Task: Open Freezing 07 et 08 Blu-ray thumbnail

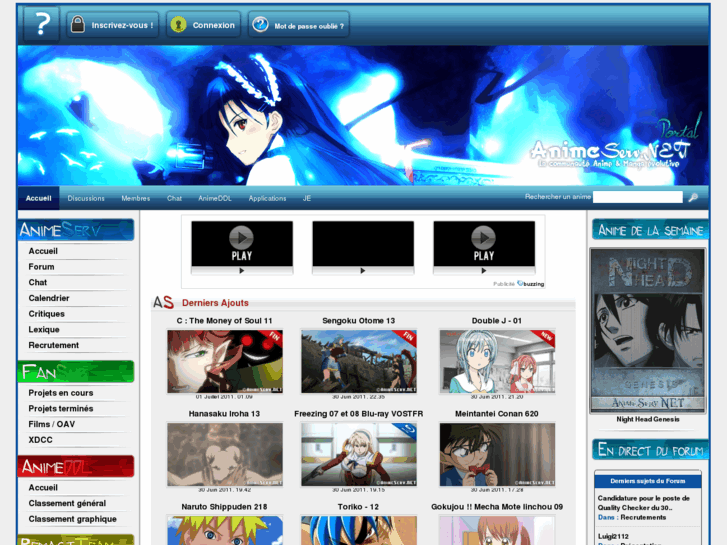Action: (x=359, y=455)
